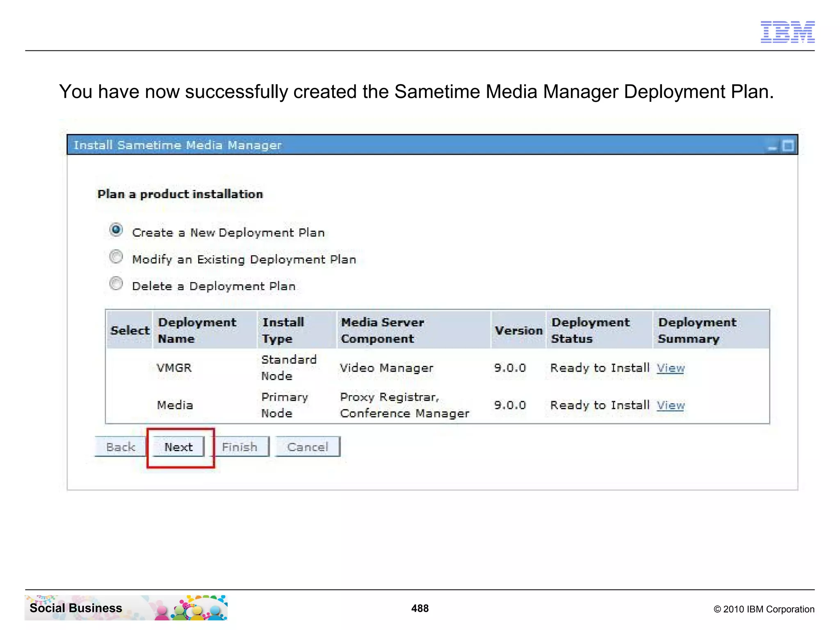Minimize the Install Sametime Media Manager panel

pos(772,147)
